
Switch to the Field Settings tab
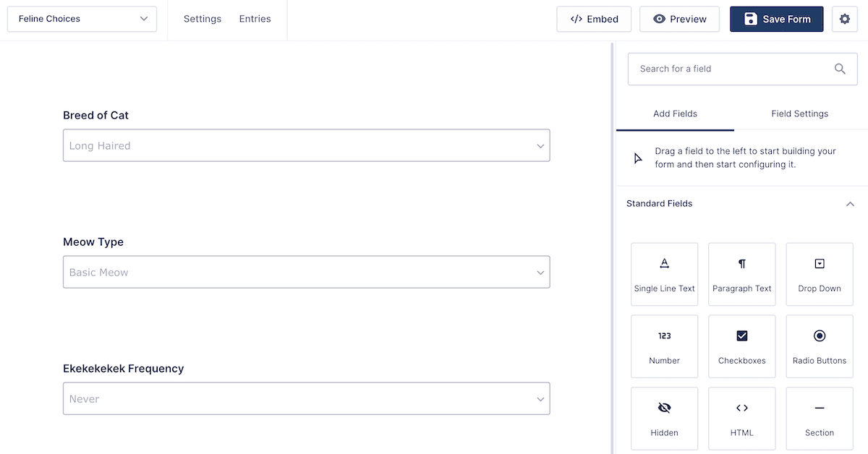point(800,113)
